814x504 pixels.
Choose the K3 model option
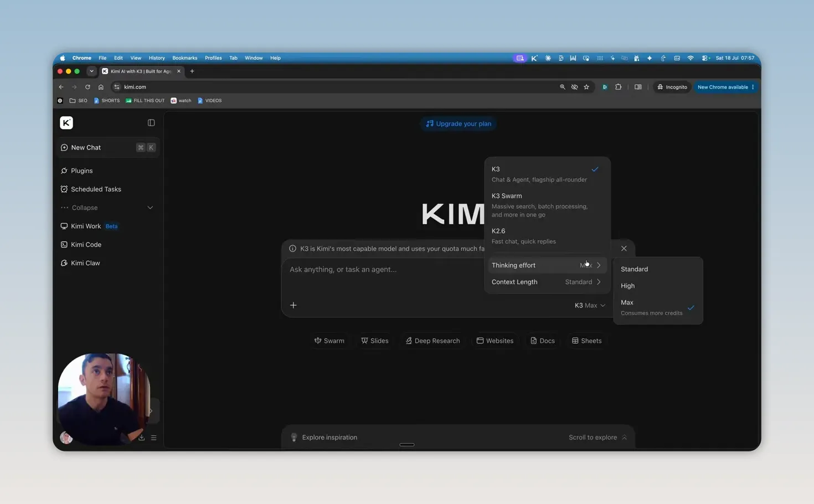tap(547, 174)
